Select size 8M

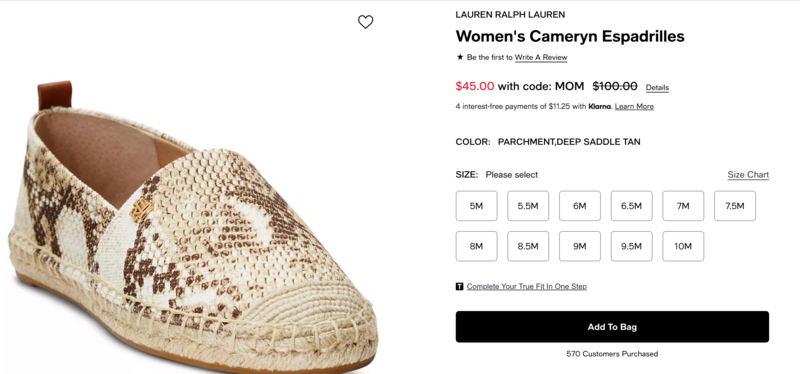(476, 246)
